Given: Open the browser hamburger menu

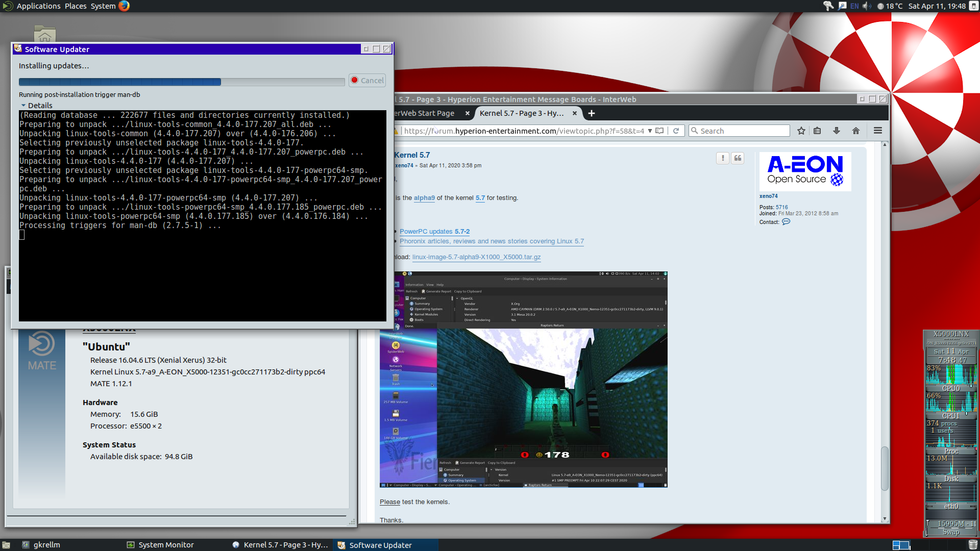Looking at the screenshot, I should coord(878,131).
